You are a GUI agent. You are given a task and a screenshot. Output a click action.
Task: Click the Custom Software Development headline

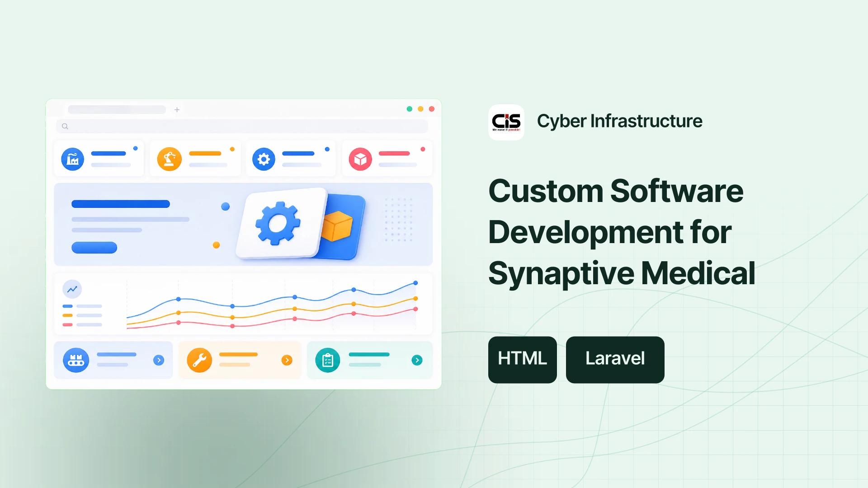click(622, 232)
